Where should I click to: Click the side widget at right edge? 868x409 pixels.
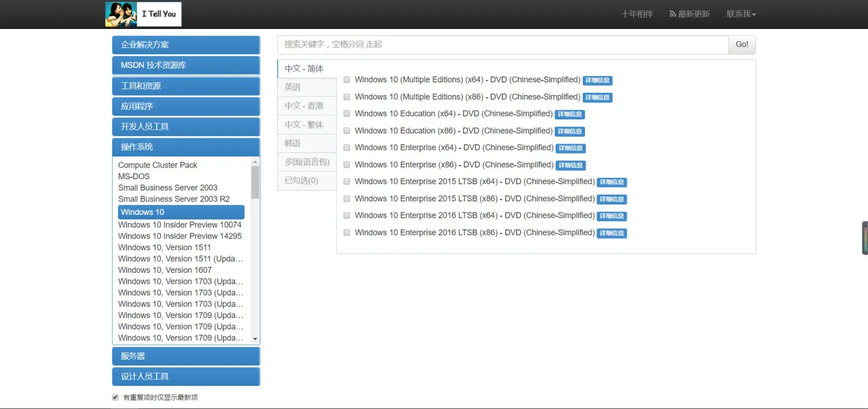pos(865,238)
